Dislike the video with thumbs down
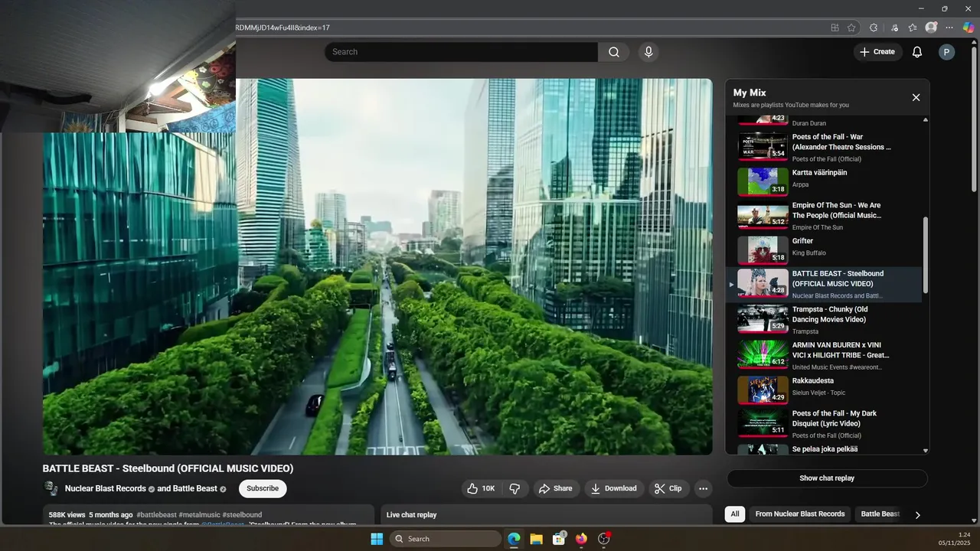Image resolution: width=980 pixels, height=551 pixels. pos(514,488)
